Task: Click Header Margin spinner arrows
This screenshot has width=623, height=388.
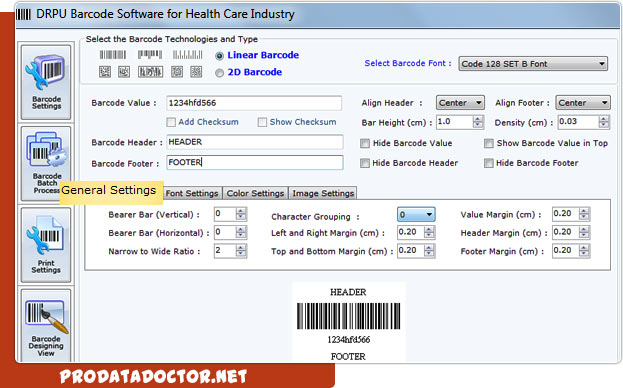Action: pos(584,232)
